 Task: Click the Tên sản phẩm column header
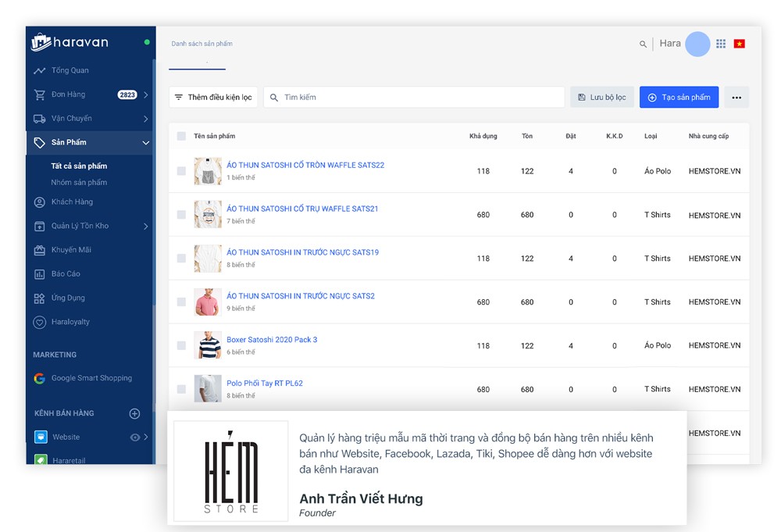pos(215,136)
